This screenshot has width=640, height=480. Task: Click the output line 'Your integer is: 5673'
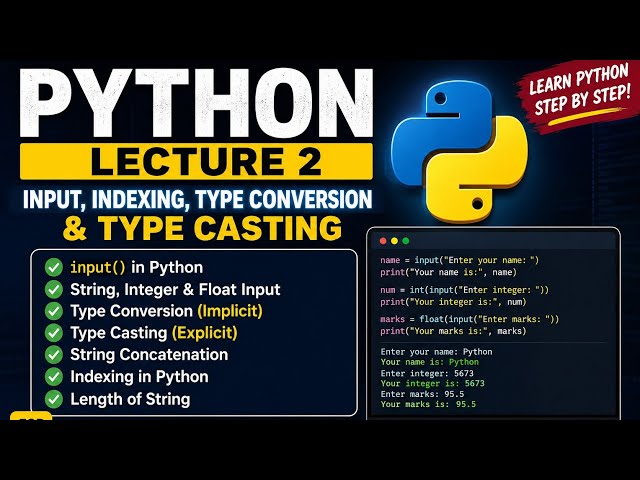coord(433,384)
